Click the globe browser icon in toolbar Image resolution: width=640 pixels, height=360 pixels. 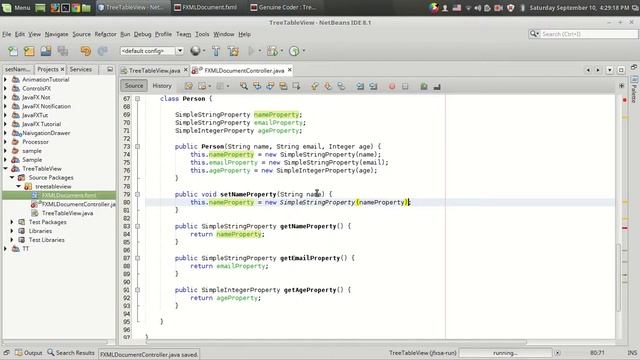[195, 51]
